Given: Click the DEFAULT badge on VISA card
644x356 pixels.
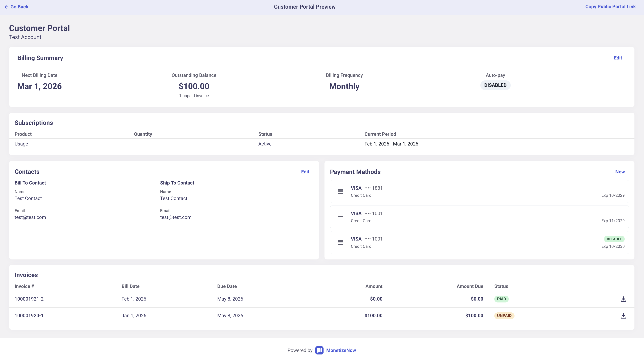Looking at the screenshot, I should click(x=614, y=239).
